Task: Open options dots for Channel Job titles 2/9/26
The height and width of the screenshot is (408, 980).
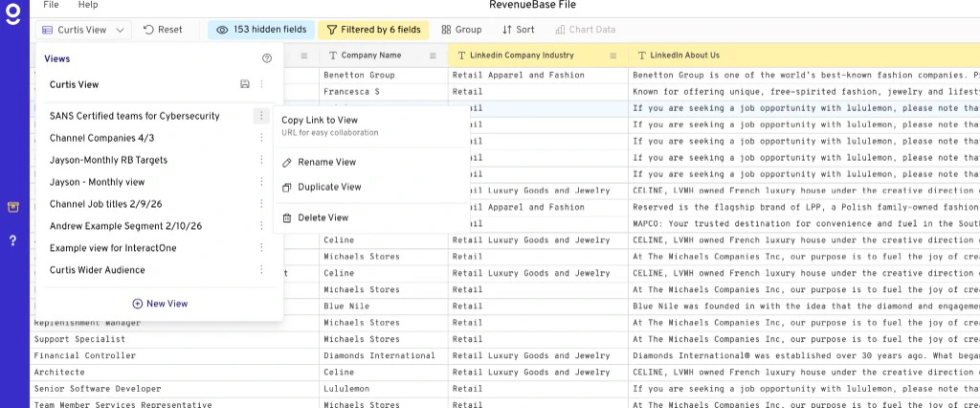Action: (x=262, y=204)
